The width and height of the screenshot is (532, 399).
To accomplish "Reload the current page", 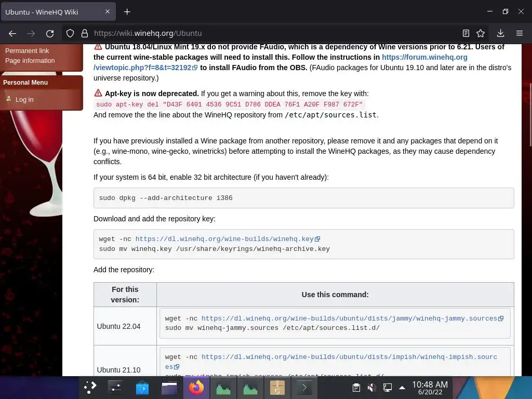I will click(50, 33).
